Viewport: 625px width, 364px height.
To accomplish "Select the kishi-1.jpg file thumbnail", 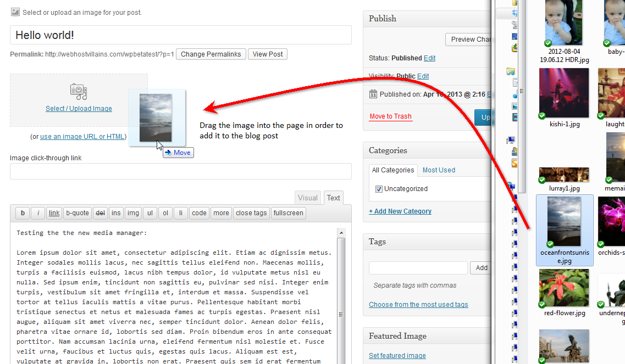I will pos(564,93).
